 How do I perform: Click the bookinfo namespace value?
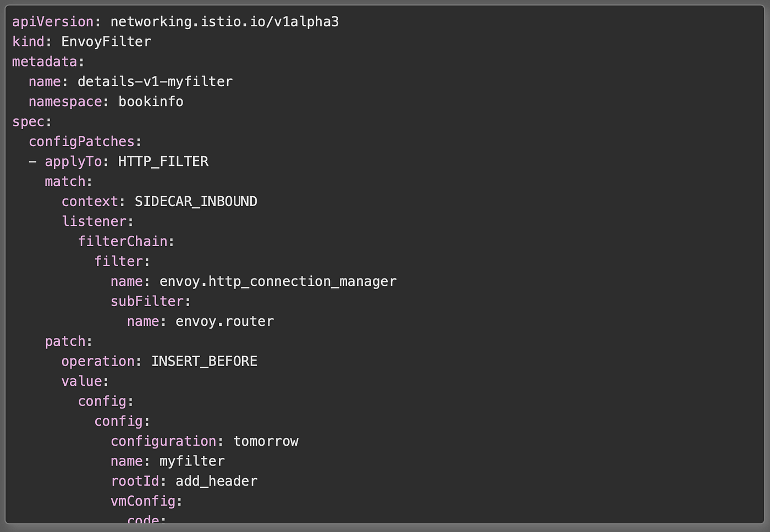point(151,102)
